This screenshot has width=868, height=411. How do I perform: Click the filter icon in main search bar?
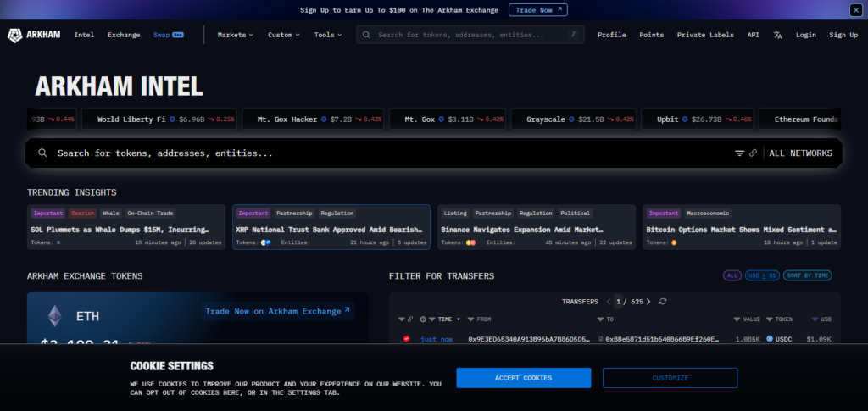click(x=739, y=153)
